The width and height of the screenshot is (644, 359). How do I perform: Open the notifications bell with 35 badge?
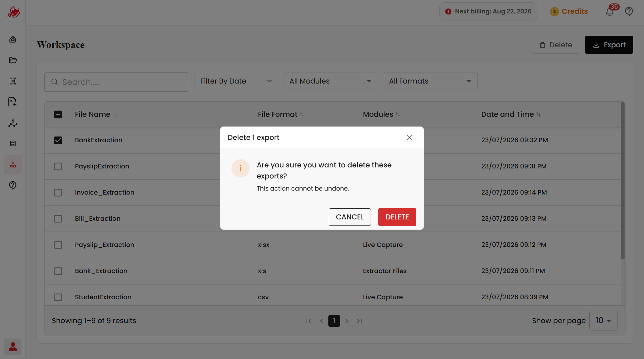(610, 11)
